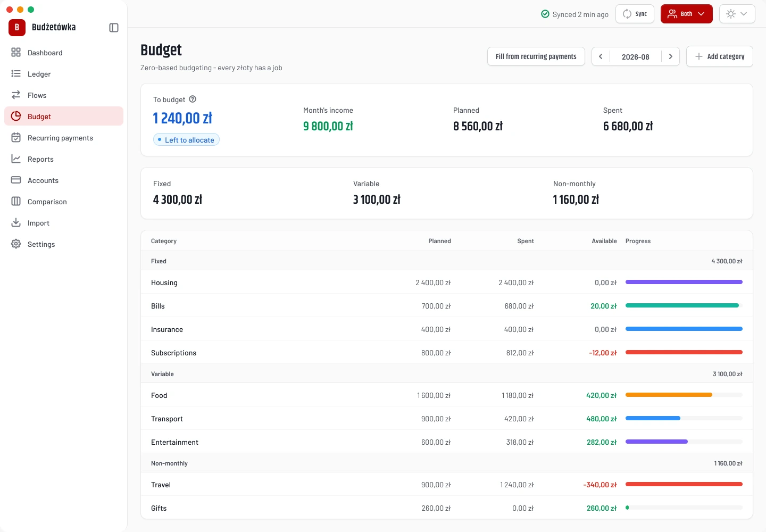Open the Dashboard page
766x532 pixels.
coord(64,53)
